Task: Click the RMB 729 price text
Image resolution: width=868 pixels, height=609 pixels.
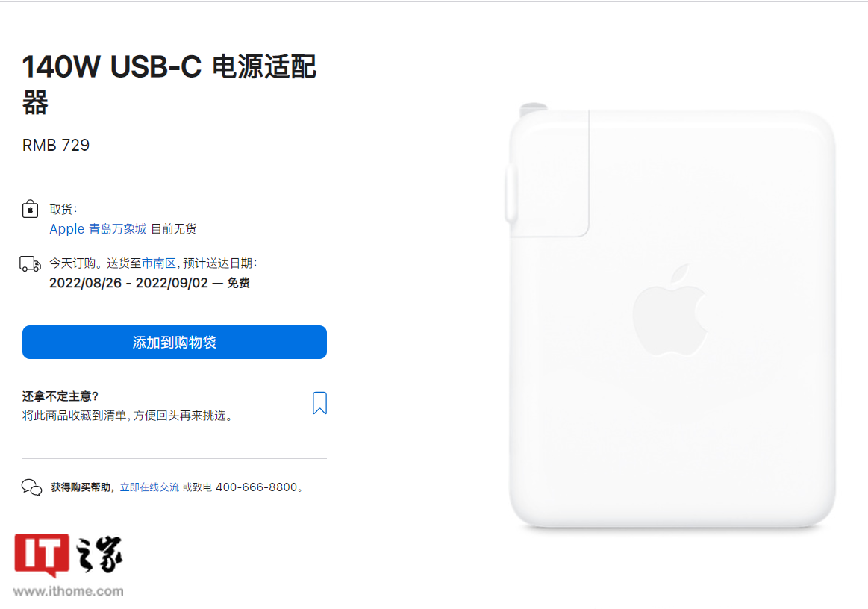Action: click(x=56, y=145)
